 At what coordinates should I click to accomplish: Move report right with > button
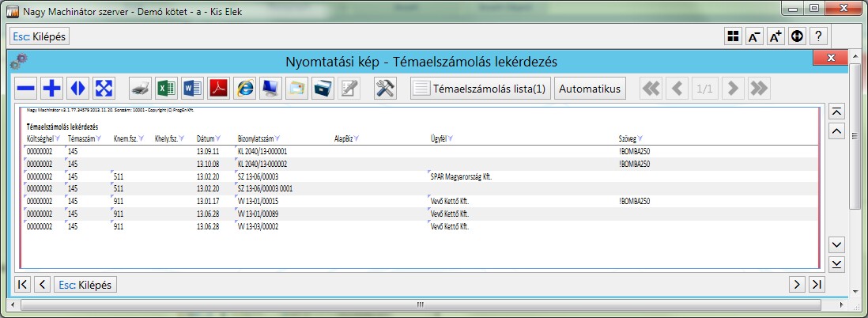(x=797, y=285)
